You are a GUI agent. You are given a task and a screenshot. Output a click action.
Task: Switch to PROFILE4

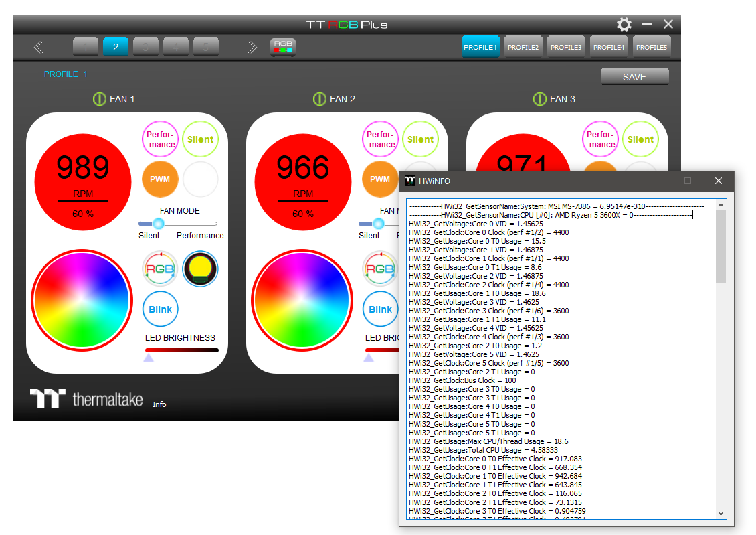coord(609,48)
